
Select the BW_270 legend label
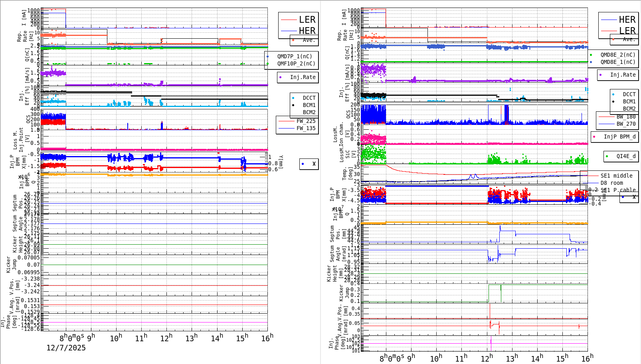click(626, 124)
